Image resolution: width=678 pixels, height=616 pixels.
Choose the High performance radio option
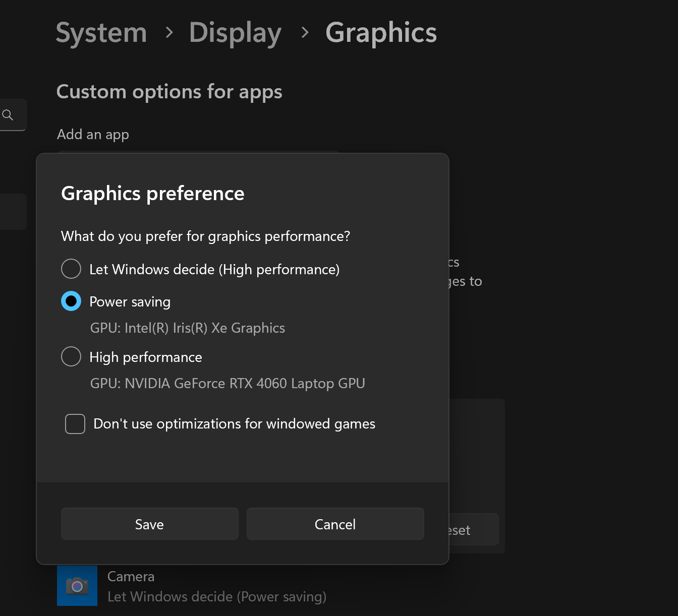click(x=71, y=356)
